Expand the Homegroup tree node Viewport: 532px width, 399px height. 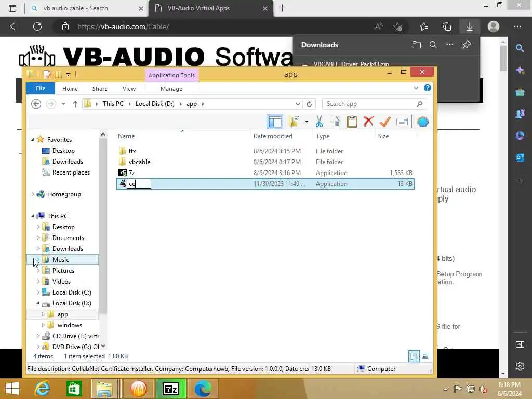[33, 194]
